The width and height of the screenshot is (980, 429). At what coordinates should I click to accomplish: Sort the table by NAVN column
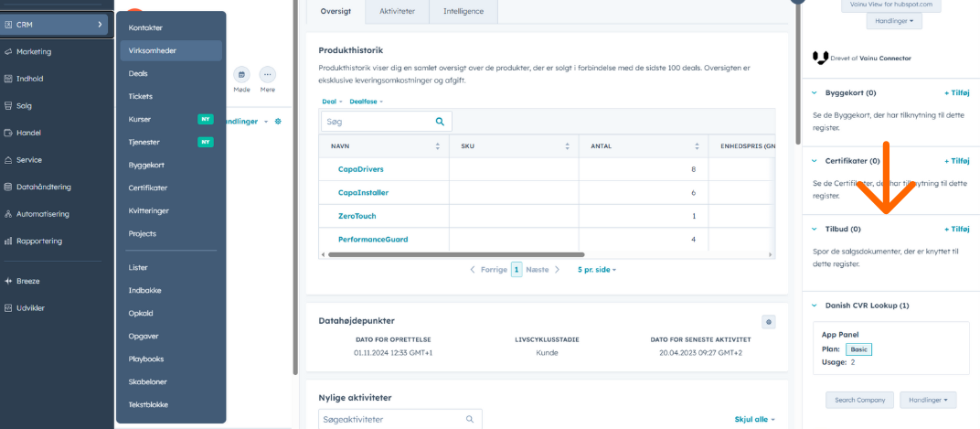coord(438,146)
